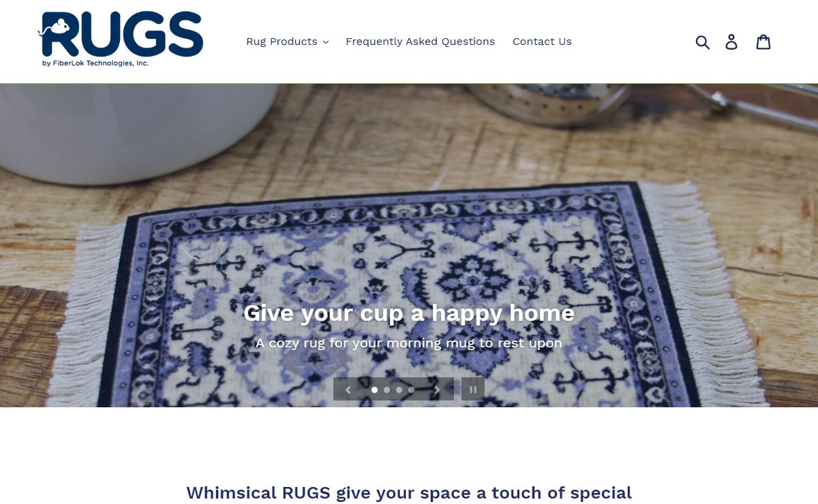View the shopping cart icon

763,42
